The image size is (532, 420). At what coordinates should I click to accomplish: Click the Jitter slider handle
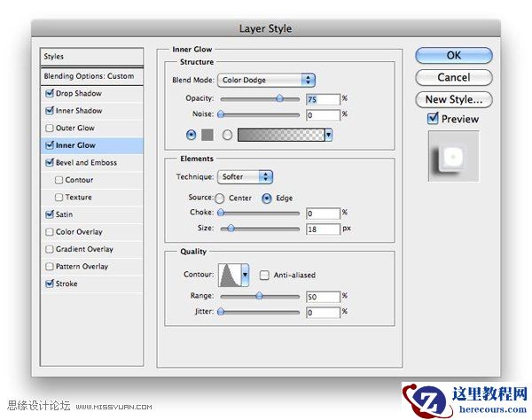point(221,312)
